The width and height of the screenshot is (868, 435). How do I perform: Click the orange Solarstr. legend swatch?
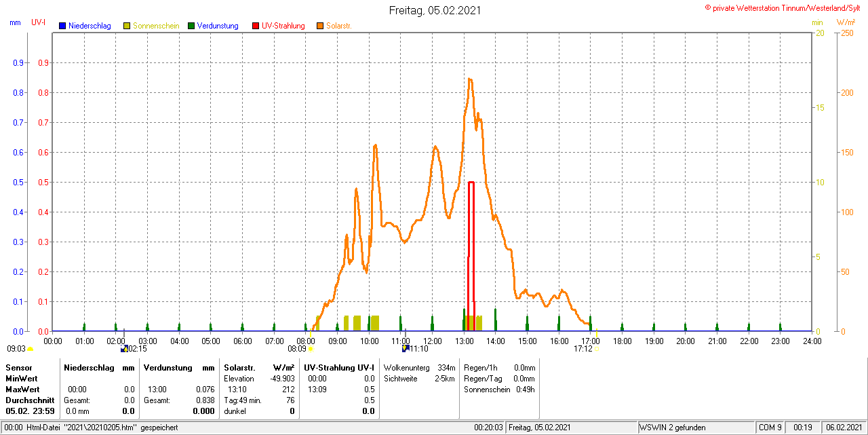tap(320, 26)
